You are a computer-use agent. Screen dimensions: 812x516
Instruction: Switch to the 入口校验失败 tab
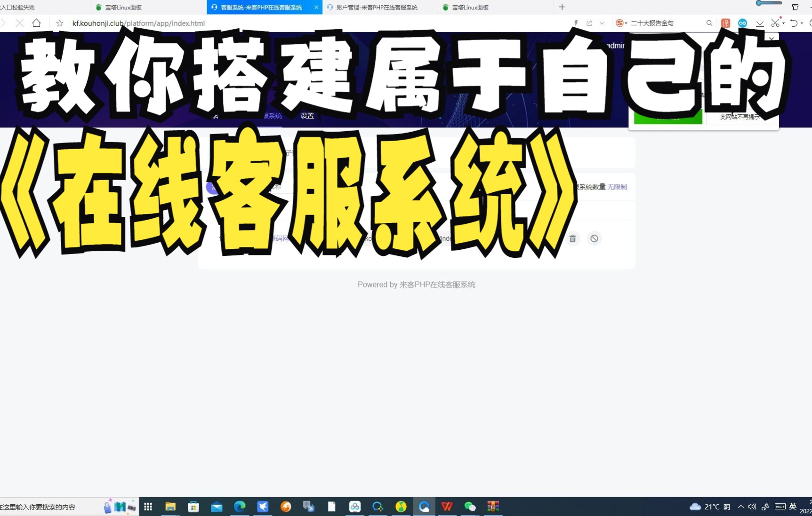click(x=45, y=7)
